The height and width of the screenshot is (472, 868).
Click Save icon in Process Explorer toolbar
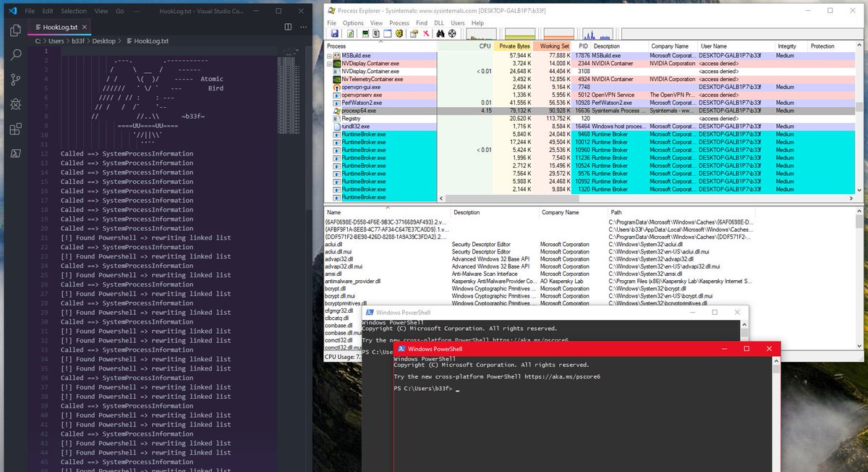(x=335, y=33)
